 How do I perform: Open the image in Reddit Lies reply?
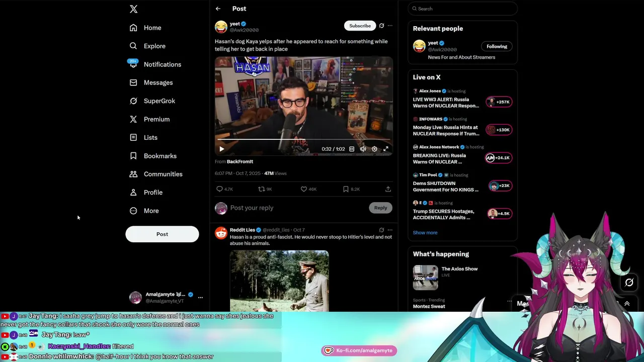coord(279,281)
